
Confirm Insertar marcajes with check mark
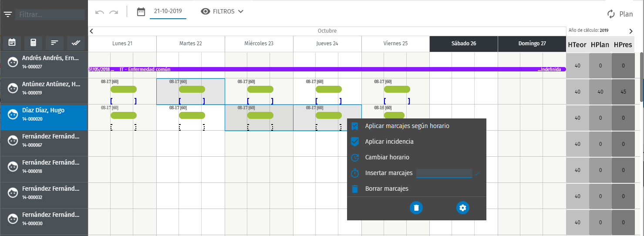pos(477,174)
